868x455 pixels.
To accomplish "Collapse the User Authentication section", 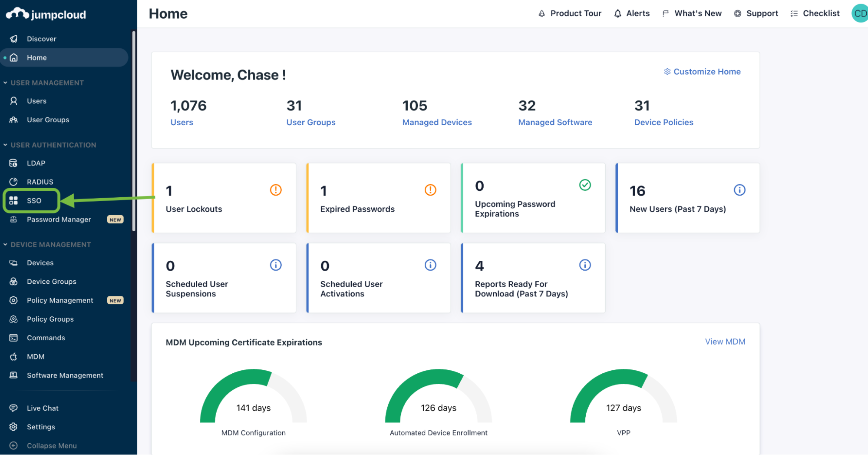I will click(5, 145).
